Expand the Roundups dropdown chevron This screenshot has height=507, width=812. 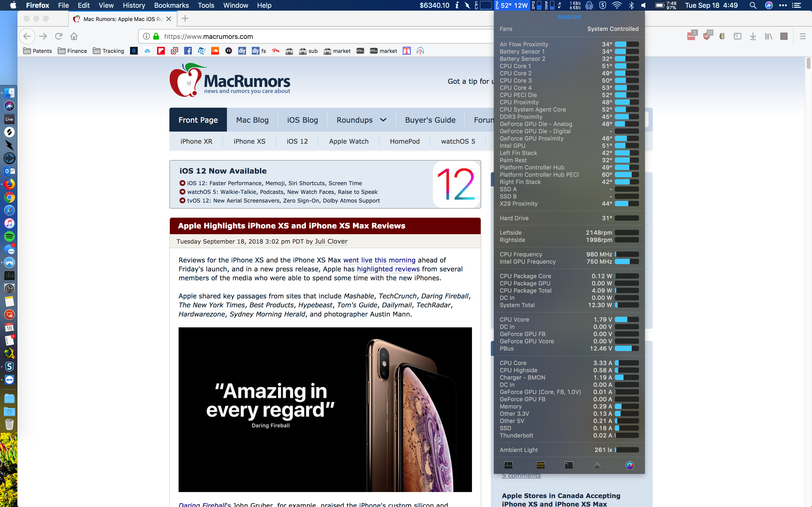point(383,120)
